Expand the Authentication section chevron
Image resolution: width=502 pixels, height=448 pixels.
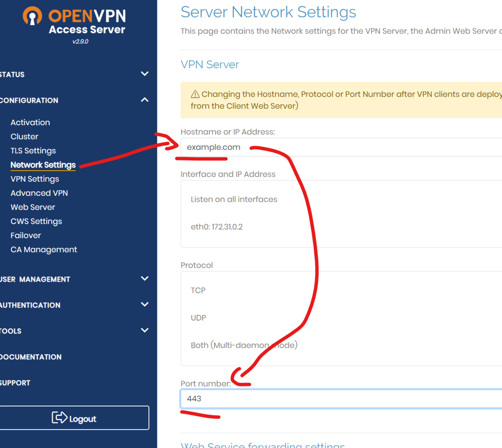(x=145, y=304)
